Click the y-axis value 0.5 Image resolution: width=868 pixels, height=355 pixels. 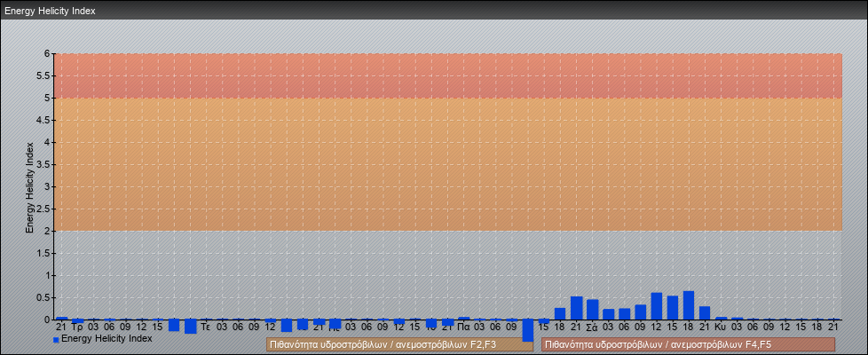(x=44, y=297)
